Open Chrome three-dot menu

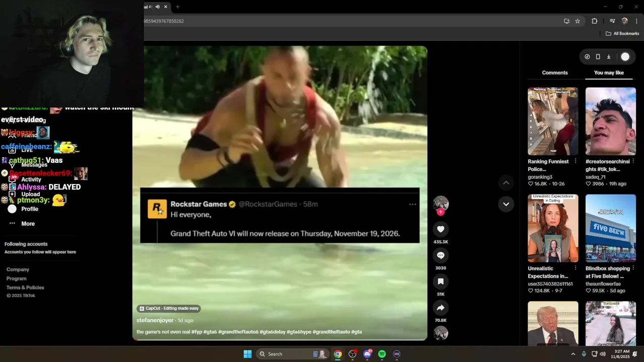tap(637, 21)
